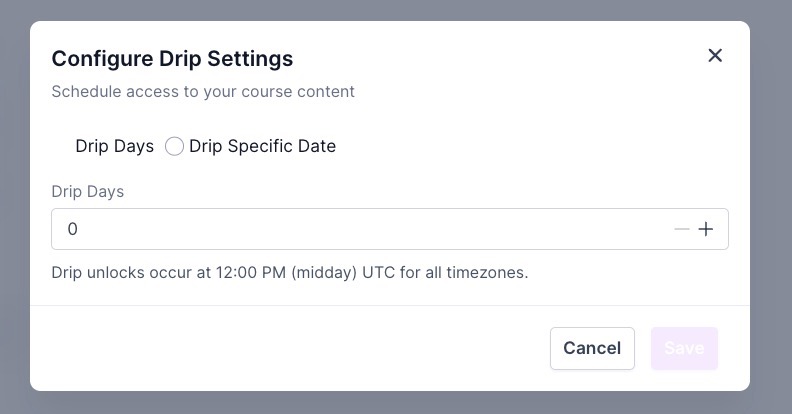Click the Drip Specific Date label text
The width and height of the screenshot is (792, 414).
coord(262,146)
